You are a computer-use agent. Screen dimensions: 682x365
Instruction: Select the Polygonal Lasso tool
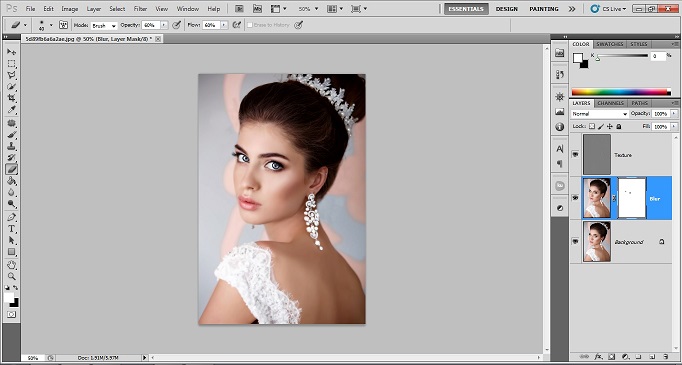tap(11, 75)
